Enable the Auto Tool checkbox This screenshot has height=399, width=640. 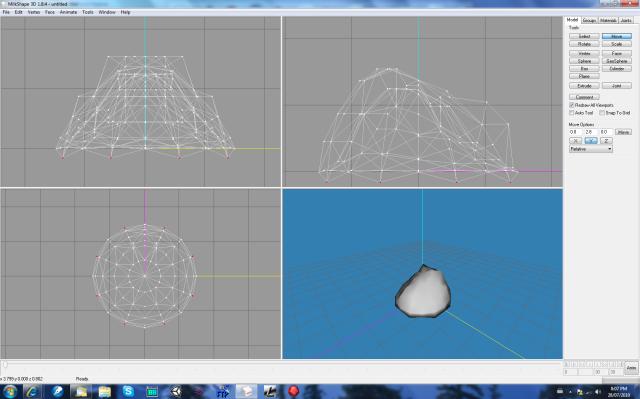click(x=571, y=113)
